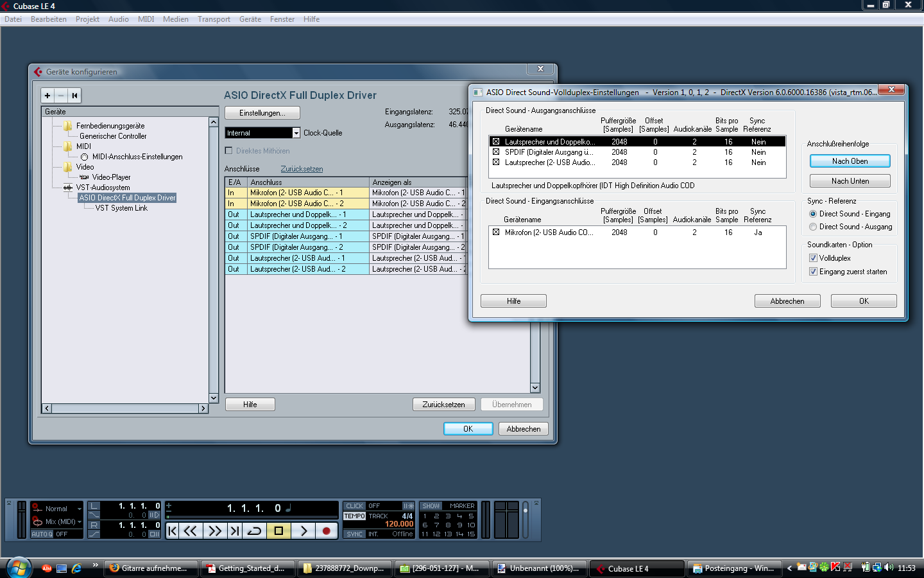The image size is (924, 578).
Task: Jump to marker 15 in transport
Action: [x=471, y=534]
